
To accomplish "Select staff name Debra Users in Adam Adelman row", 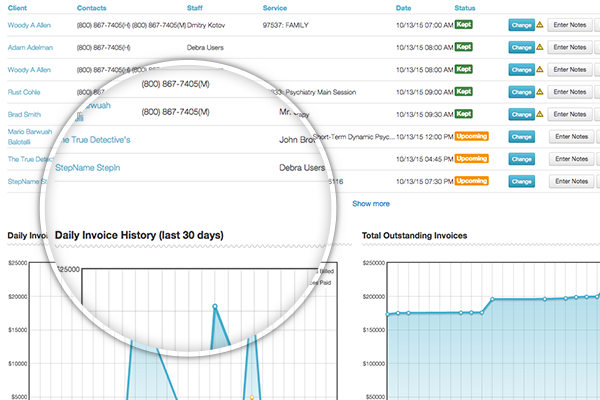I will [x=205, y=47].
